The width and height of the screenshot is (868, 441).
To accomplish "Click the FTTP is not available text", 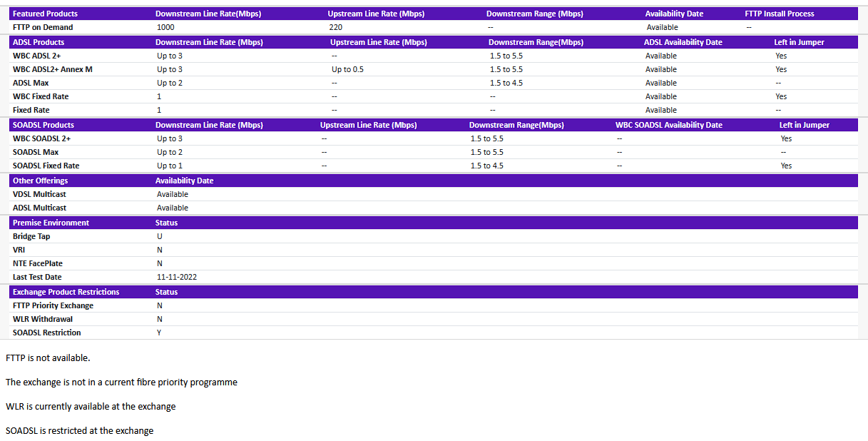I will (47, 358).
